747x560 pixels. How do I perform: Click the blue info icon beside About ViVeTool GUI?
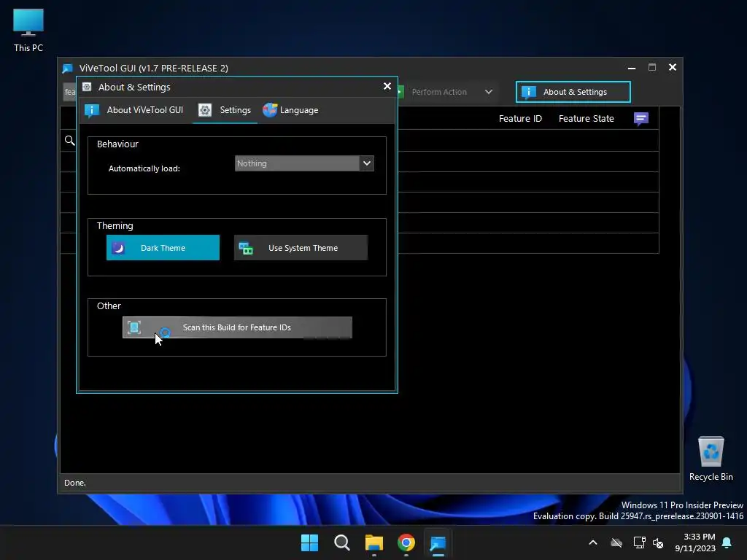91,110
